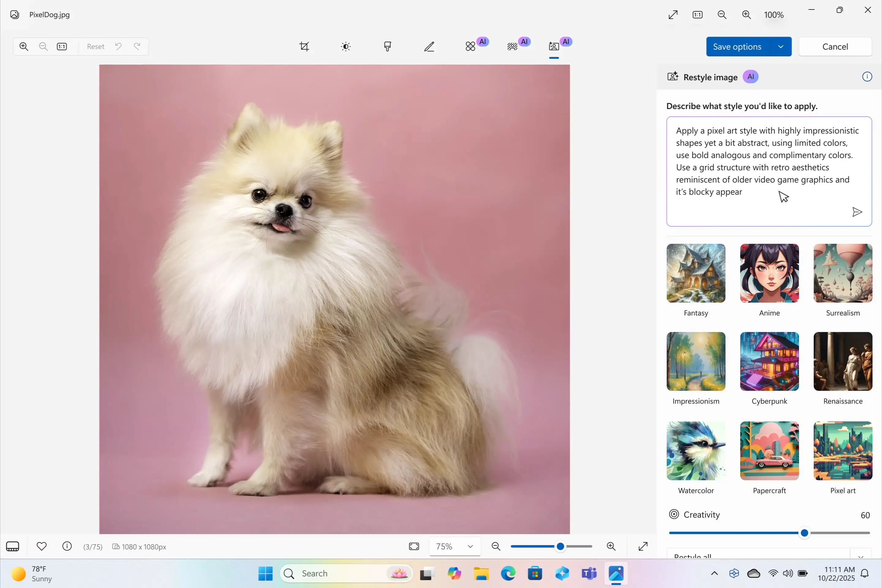
Task: Click inside the style description text box
Action: (x=769, y=171)
